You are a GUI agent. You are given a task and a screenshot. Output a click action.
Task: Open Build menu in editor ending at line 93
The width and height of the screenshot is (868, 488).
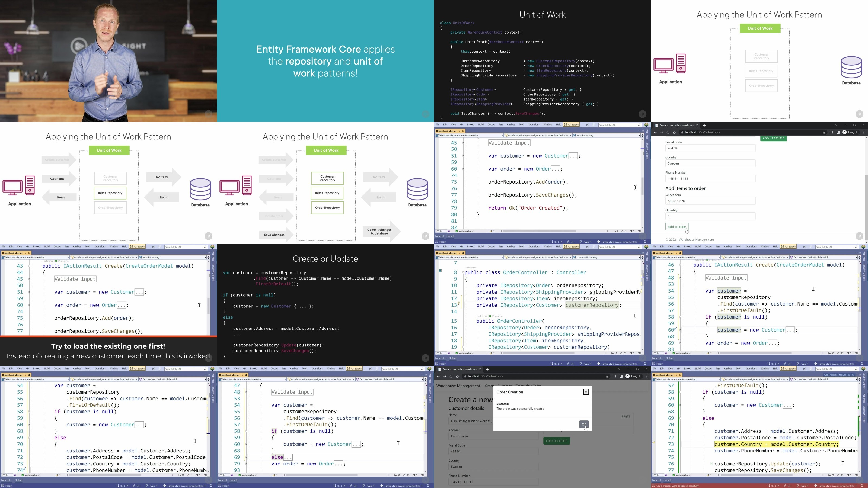[x=264, y=368]
